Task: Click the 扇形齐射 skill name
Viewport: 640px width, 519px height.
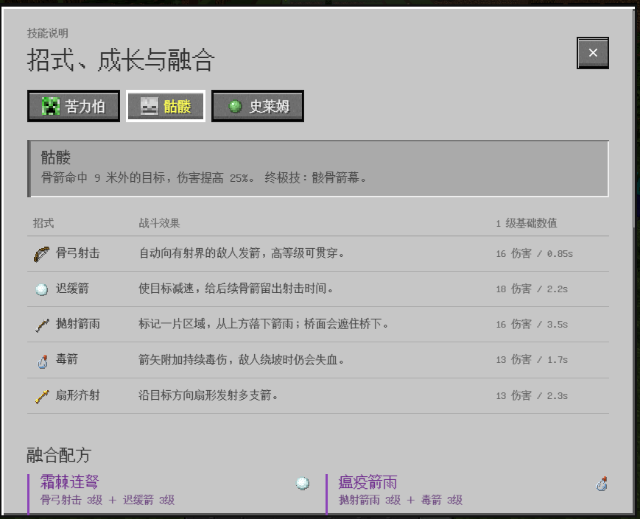Action: tap(78, 395)
